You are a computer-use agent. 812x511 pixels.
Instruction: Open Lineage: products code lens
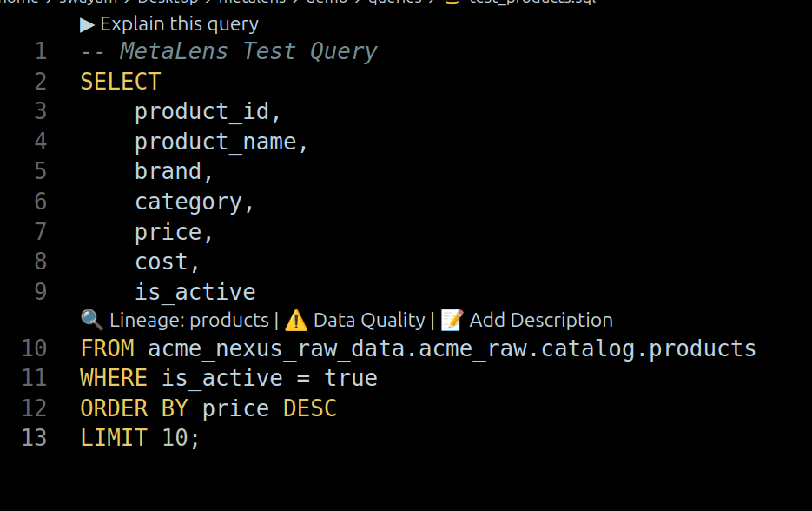point(188,320)
